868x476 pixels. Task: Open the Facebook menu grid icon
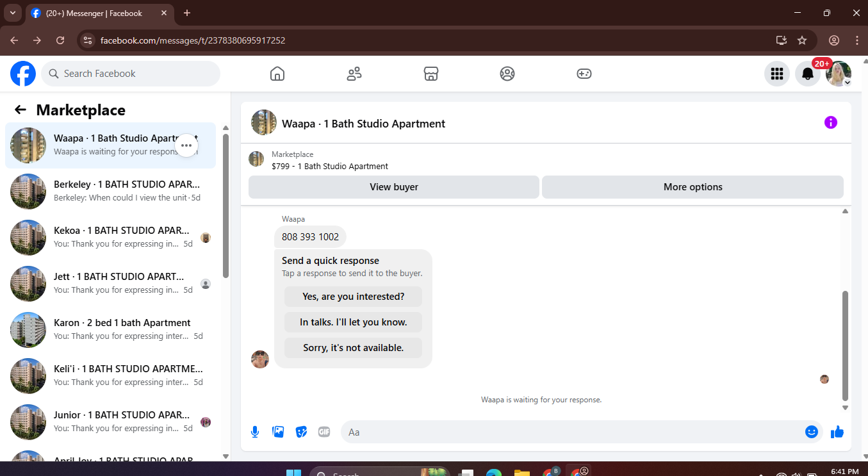[x=777, y=74]
